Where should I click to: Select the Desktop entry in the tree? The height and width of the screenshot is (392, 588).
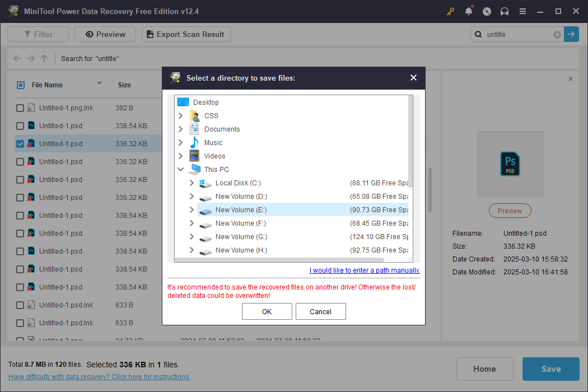(x=206, y=102)
